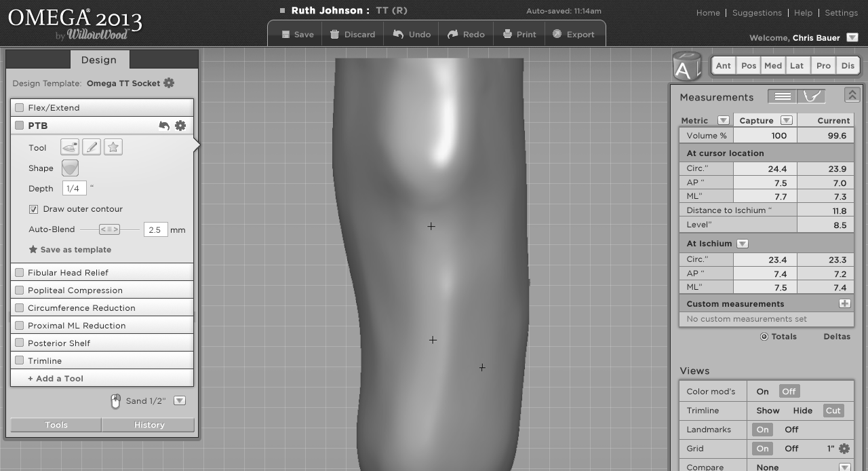Uncheck Draw outer contour checkbox
This screenshot has height=471, width=868.
33,209
